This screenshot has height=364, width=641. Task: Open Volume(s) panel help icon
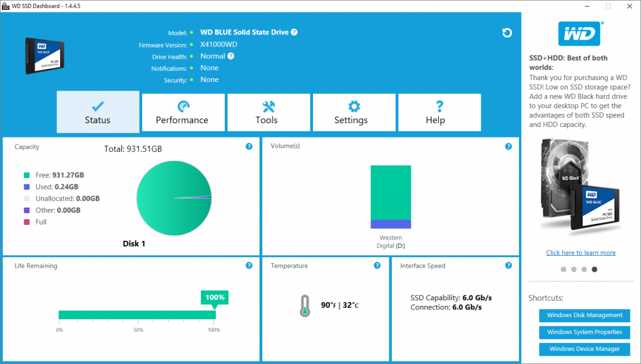(x=508, y=146)
